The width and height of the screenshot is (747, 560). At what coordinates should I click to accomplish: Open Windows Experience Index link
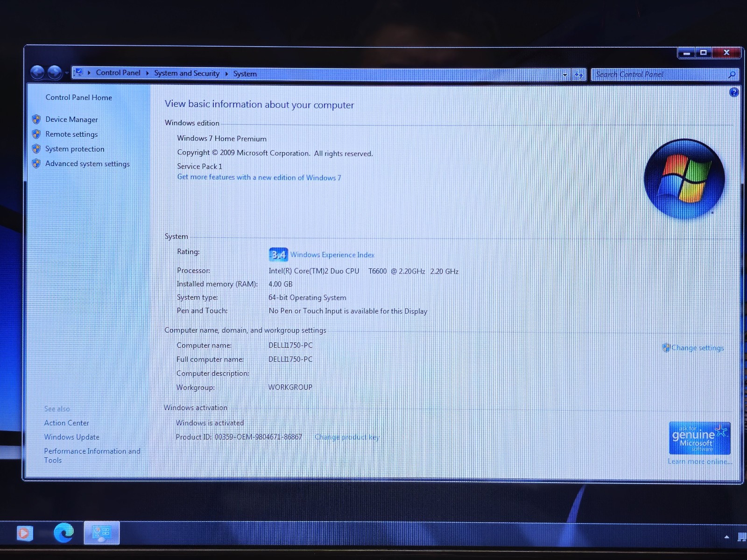(332, 255)
